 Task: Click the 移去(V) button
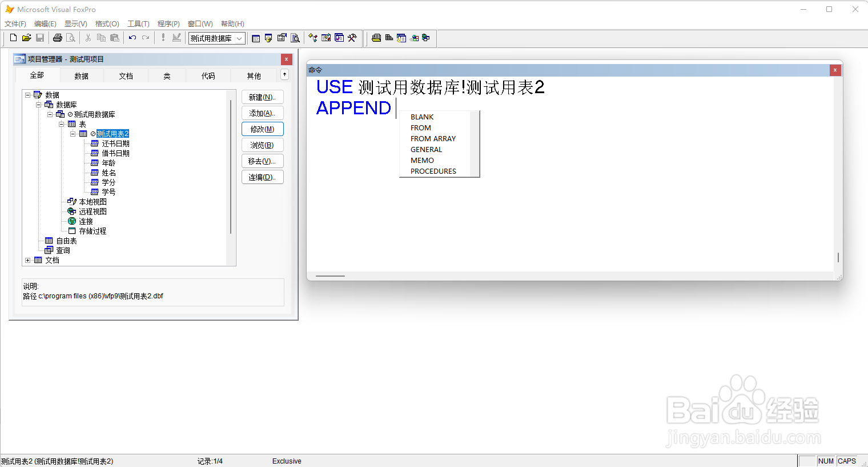coord(263,161)
